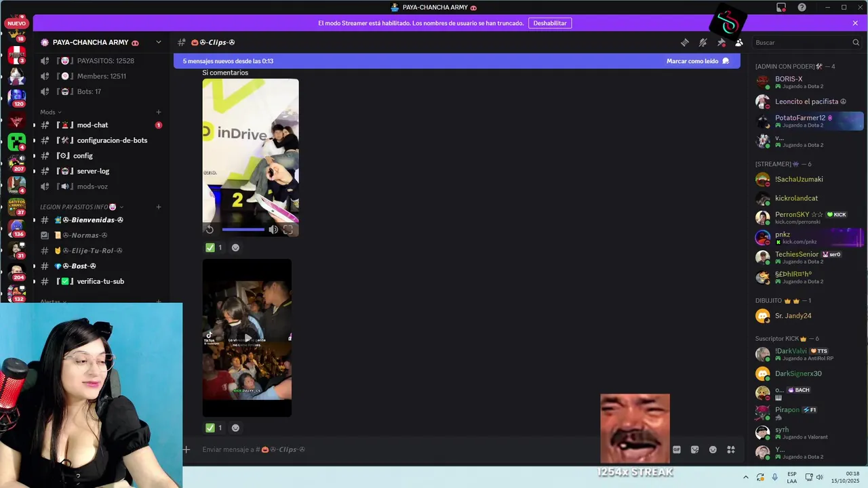This screenshot has width=868, height=488.
Task: Open BORIS-X member profile
Action: tap(808, 82)
